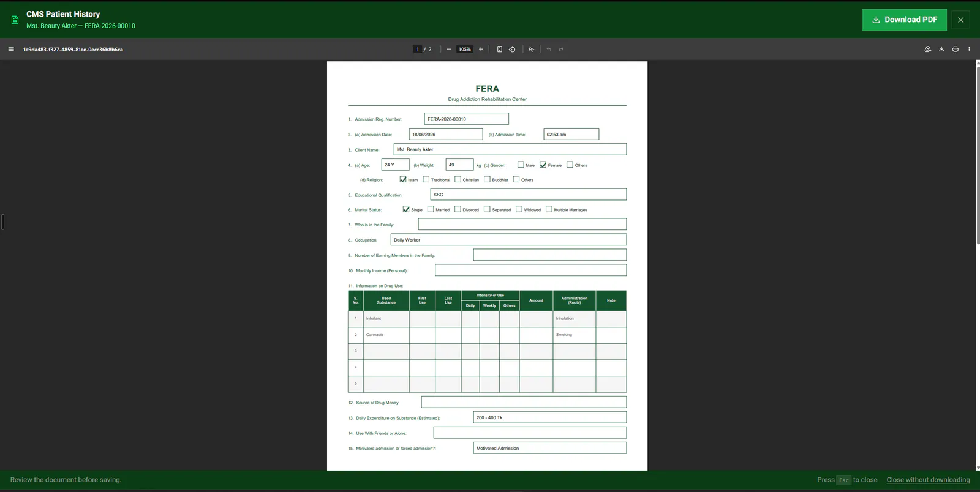
Task: Click the Intensity of Use header
Action: click(490, 295)
